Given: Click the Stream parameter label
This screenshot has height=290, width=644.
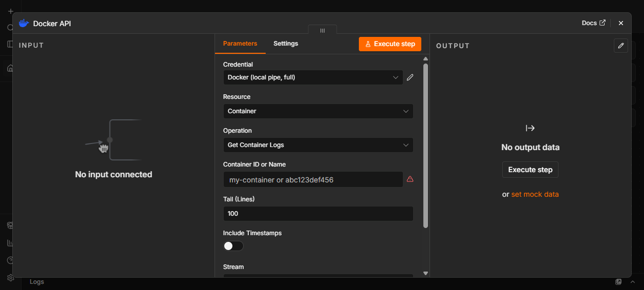Looking at the screenshot, I should pos(233,267).
